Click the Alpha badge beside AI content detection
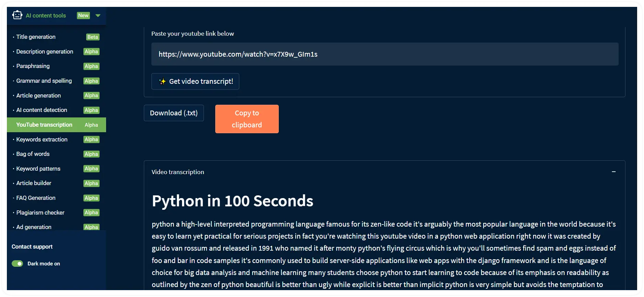 pyautogui.click(x=91, y=110)
